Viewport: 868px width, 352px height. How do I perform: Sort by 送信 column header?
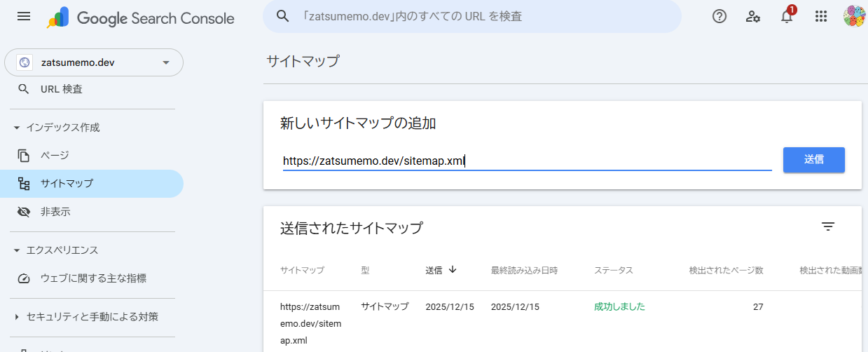coord(434,270)
